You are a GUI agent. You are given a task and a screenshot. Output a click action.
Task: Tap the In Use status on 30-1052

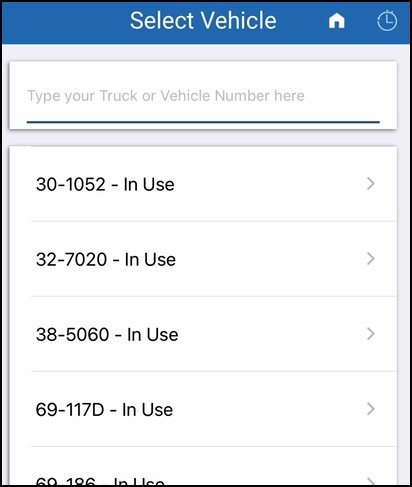pos(149,184)
